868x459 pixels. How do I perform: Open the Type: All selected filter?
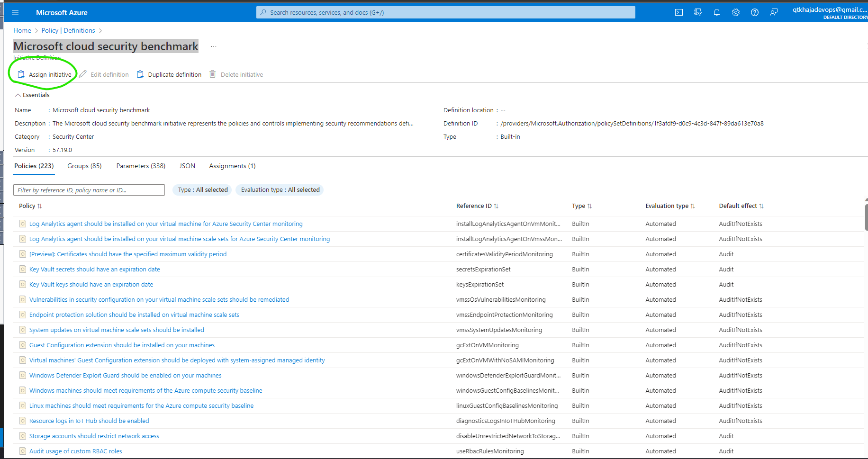click(202, 189)
